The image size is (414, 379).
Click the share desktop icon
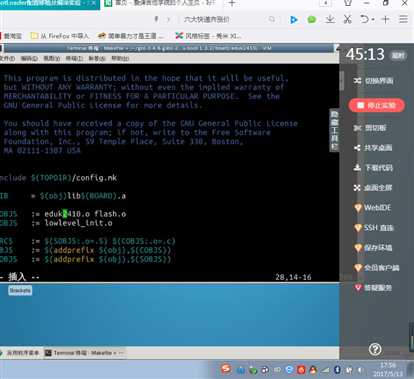pyautogui.click(x=357, y=148)
